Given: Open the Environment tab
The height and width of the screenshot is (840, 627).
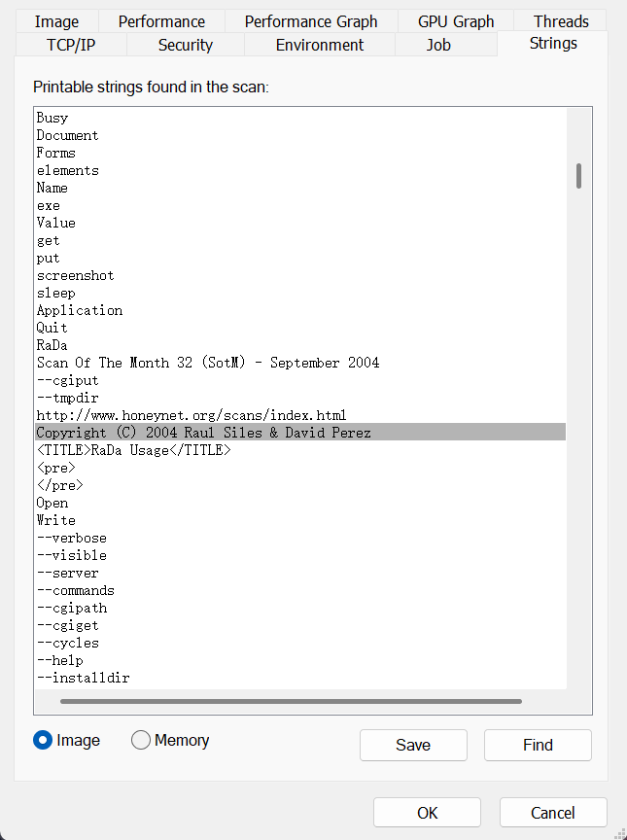Looking at the screenshot, I should (320, 45).
